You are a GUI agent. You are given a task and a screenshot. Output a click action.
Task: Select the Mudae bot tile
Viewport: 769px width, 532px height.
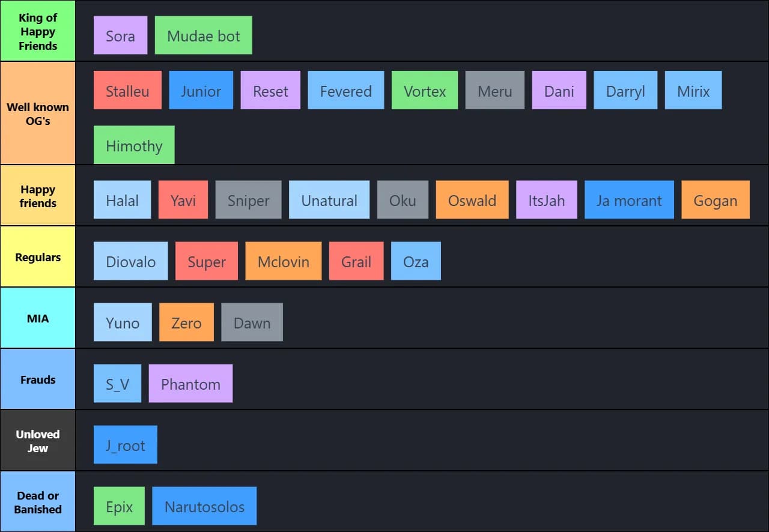(203, 35)
